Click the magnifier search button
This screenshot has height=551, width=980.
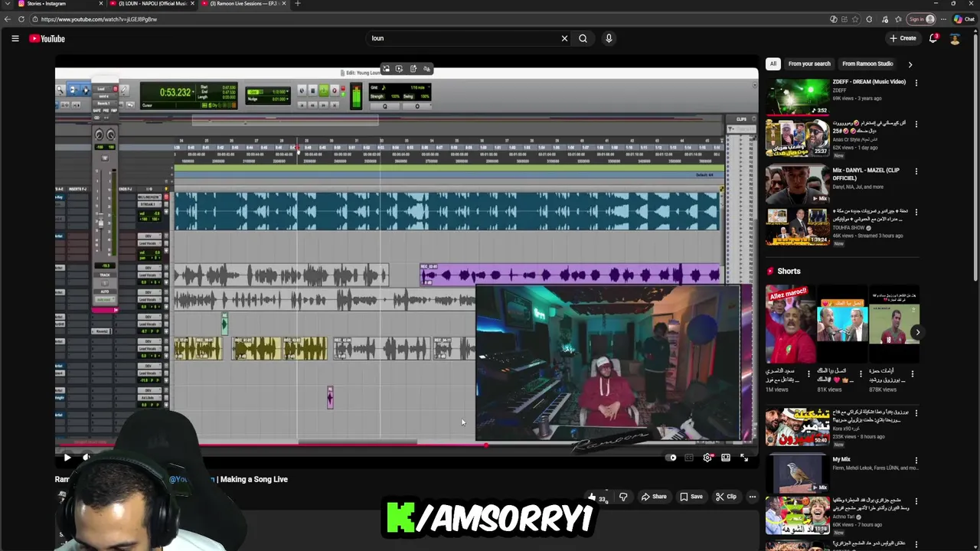tap(583, 38)
